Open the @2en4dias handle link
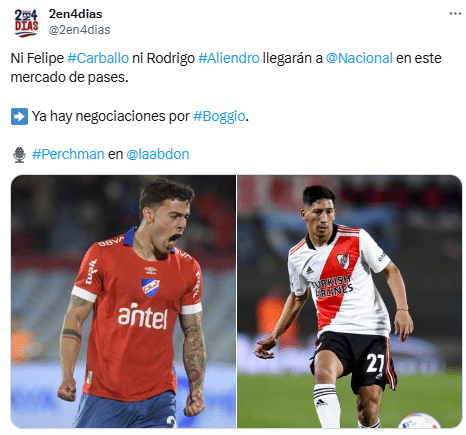This screenshot has height=435, width=466. 79,30
